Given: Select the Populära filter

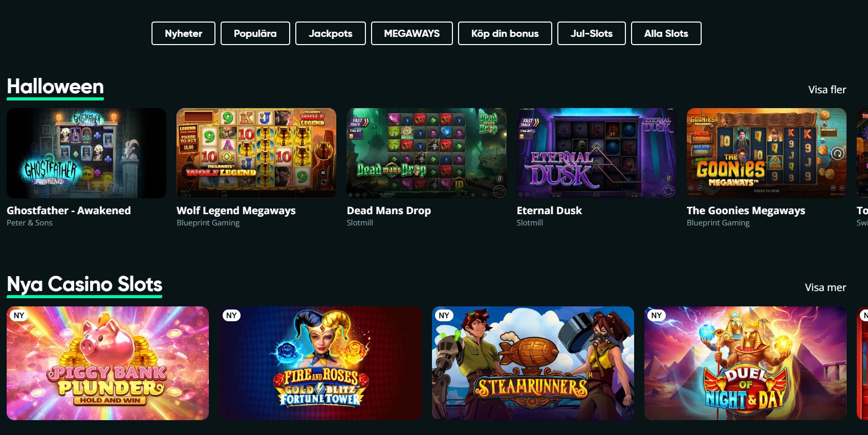Looking at the screenshot, I should [x=255, y=33].
